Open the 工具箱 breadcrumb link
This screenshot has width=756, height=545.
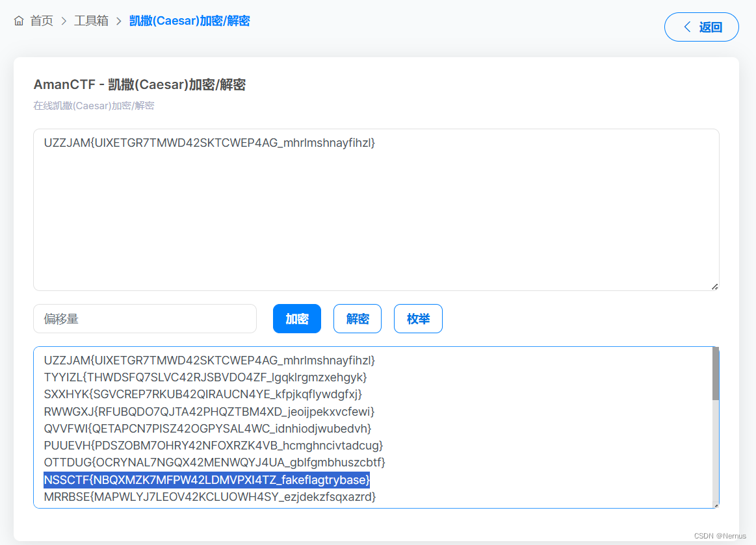(x=91, y=20)
